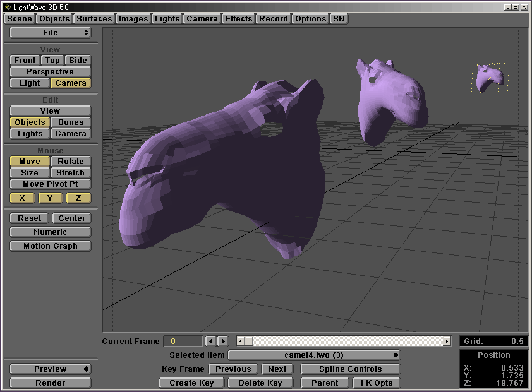
Task: Click the frame slider track
Action: (348, 342)
